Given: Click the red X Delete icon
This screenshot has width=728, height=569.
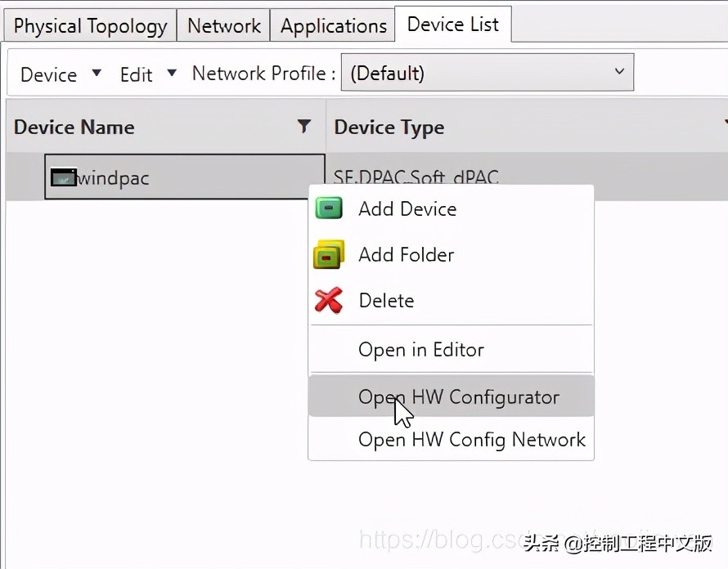Looking at the screenshot, I should 329,301.
